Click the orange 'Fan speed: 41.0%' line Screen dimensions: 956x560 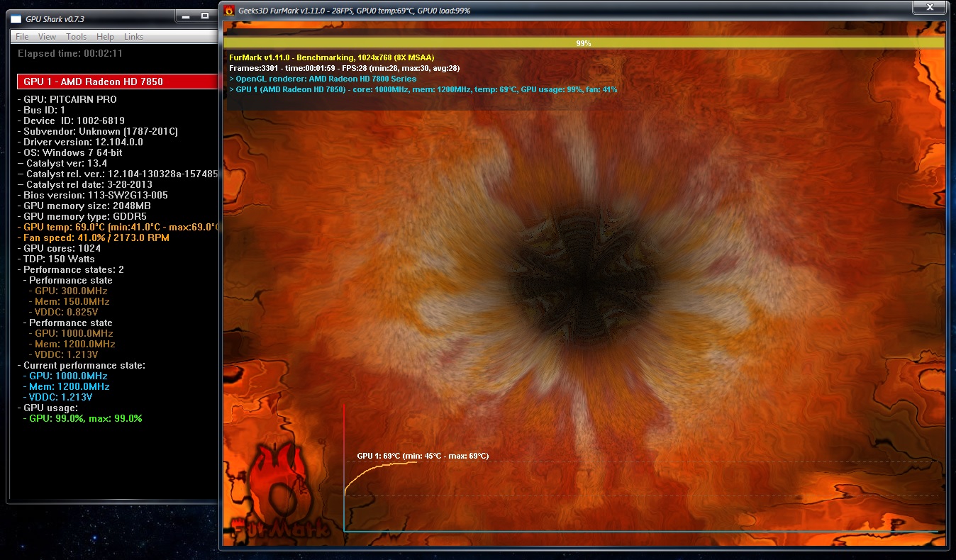pos(93,237)
